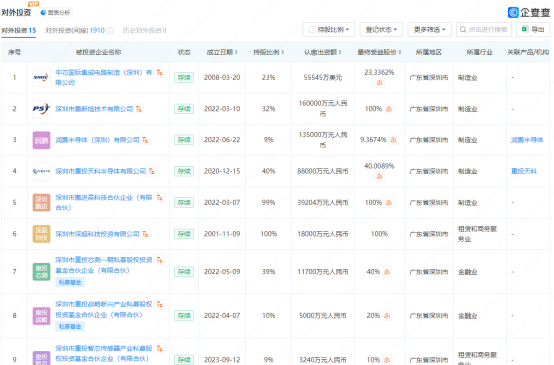Click 存续 status badge in row 6

[x=184, y=234]
